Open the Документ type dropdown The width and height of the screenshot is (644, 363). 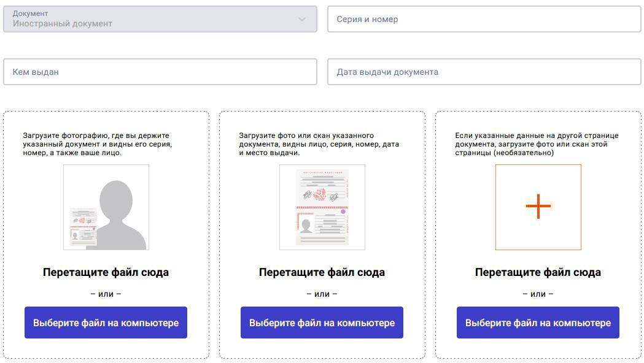[x=160, y=19]
